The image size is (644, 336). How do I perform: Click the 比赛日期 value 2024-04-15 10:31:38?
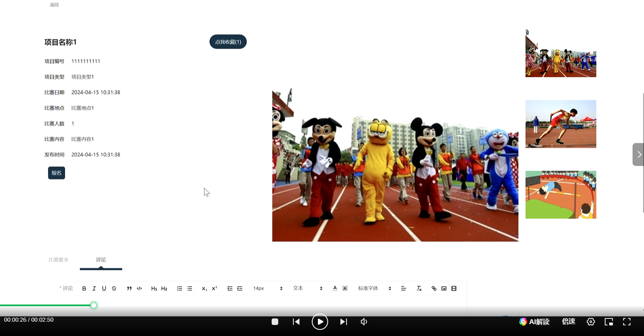[96, 92]
